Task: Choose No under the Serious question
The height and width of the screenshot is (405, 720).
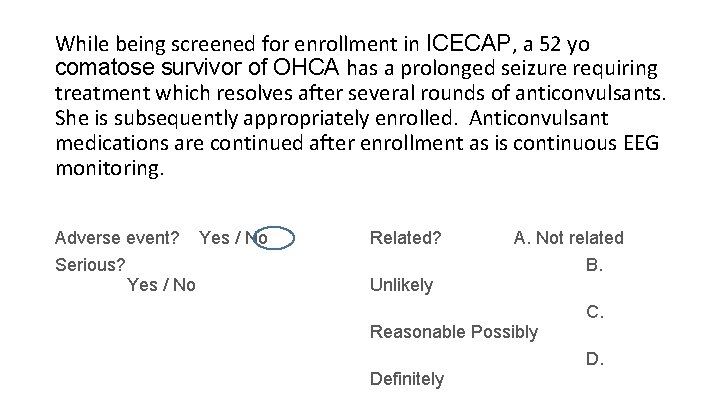Action: point(185,285)
